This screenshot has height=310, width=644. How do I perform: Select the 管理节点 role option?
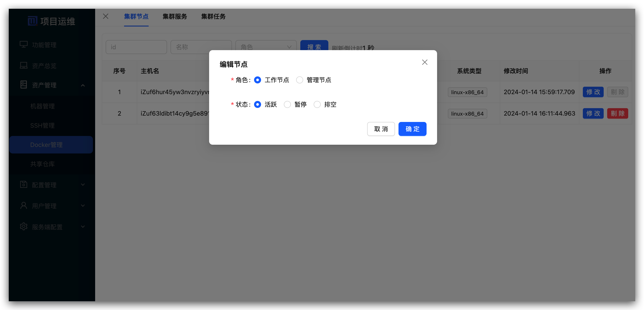pos(299,80)
